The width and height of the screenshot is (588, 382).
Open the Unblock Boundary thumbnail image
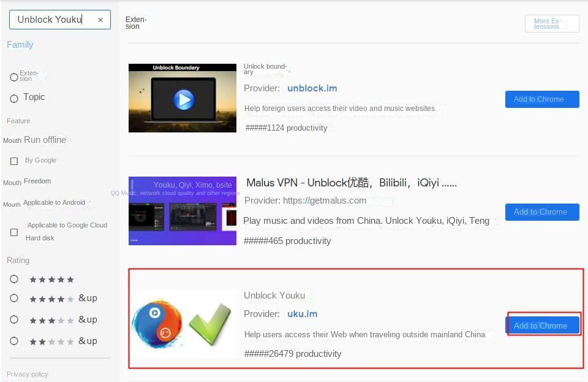coord(183,98)
